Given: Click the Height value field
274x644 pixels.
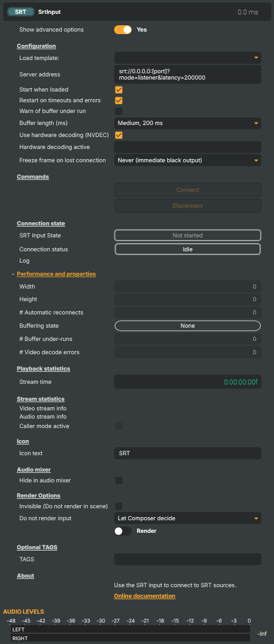Looking at the screenshot, I should pos(188,299).
